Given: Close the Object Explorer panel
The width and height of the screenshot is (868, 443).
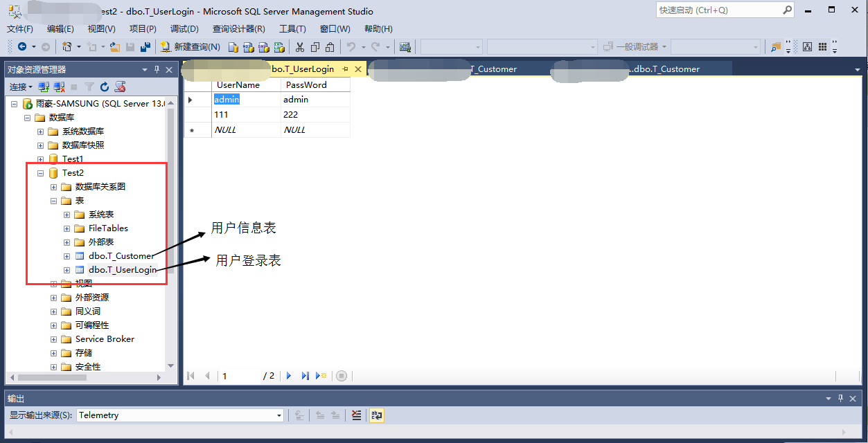Looking at the screenshot, I should (x=168, y=69).
